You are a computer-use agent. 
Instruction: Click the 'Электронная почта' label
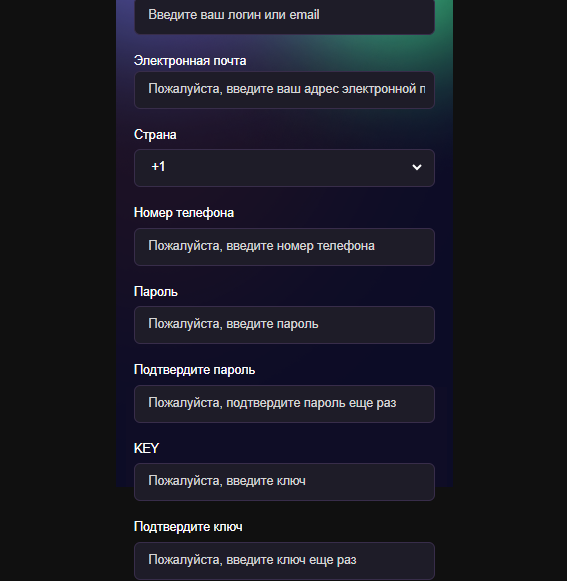click(190, 61)
